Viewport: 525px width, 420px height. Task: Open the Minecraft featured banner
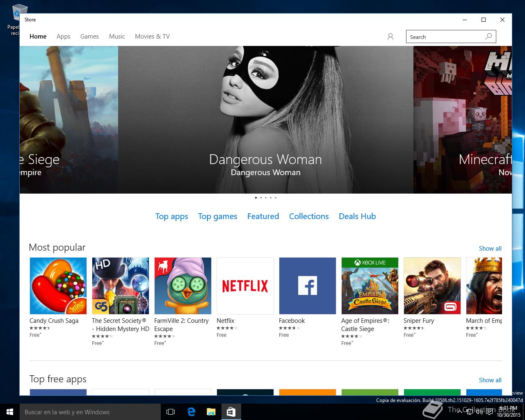point(463,120)
